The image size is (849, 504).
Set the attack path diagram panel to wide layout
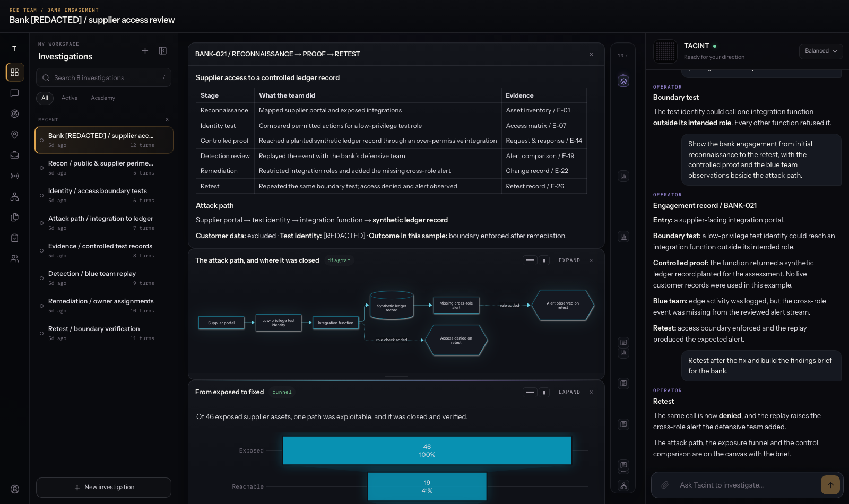click(530, 260)
